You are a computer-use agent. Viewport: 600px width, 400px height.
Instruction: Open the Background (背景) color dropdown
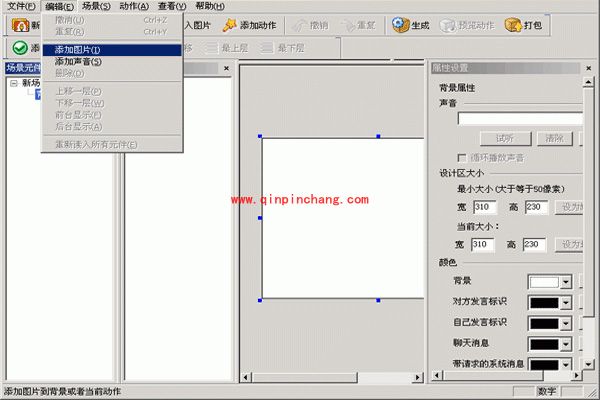tap(566, 282)
